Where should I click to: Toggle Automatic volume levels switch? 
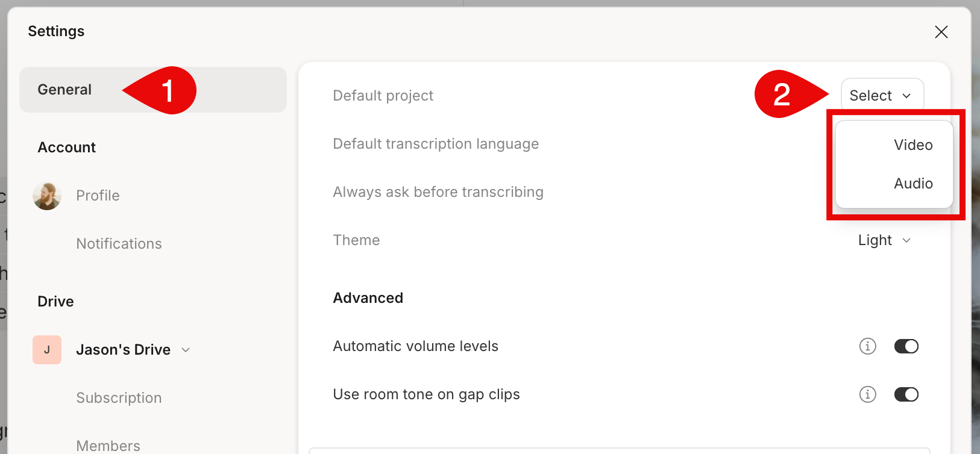[906, 346]
